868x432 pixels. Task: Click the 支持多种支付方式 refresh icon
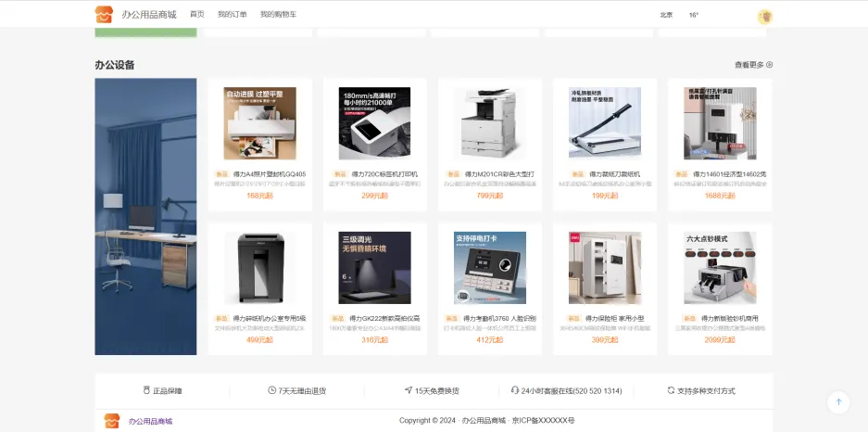pos(671,390)
